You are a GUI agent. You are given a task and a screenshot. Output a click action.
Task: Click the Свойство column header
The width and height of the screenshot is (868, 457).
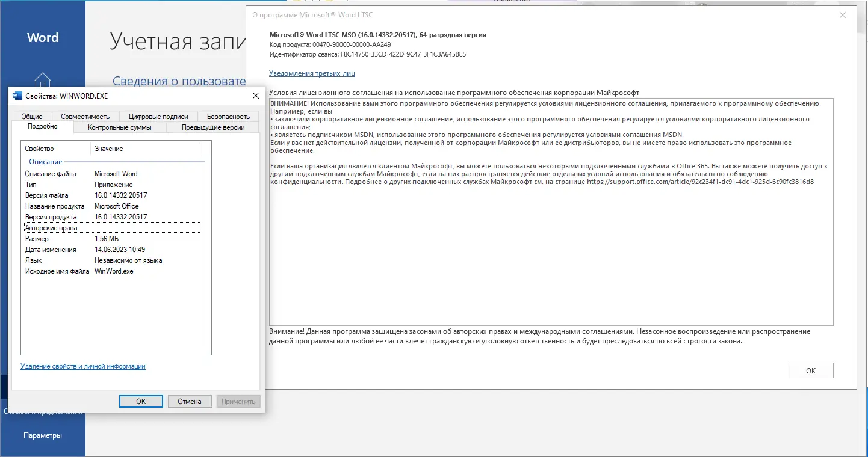pyautogui.click(x=56, y=149)
